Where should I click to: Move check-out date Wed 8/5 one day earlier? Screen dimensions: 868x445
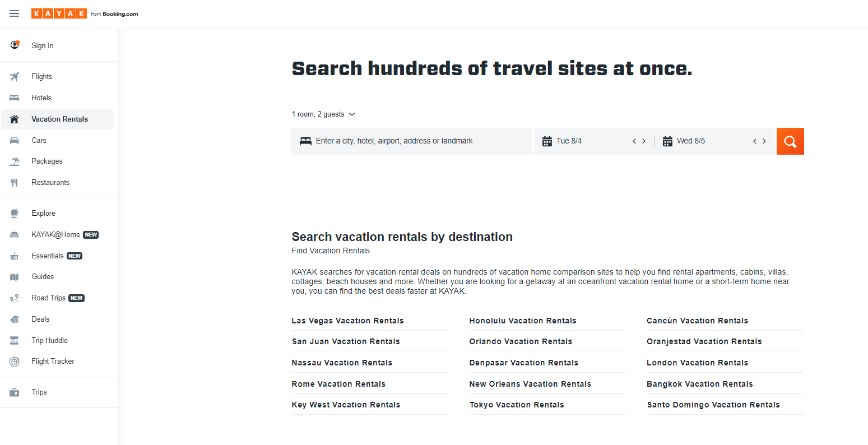755,141
